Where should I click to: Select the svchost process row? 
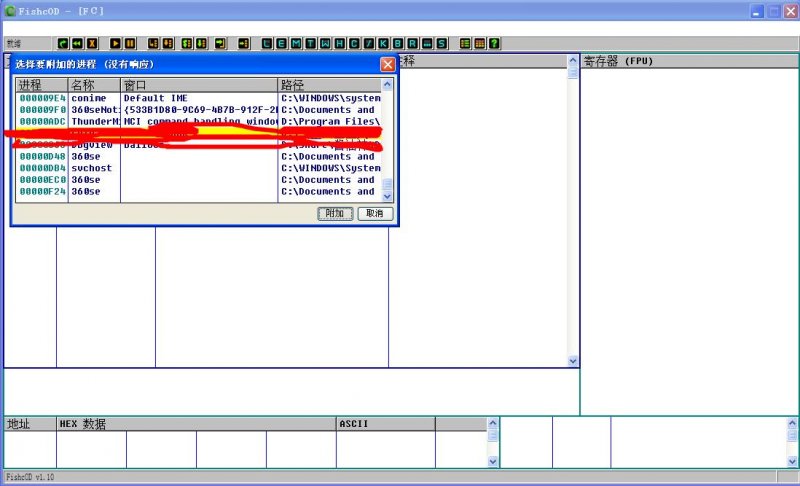click(199, 168)
